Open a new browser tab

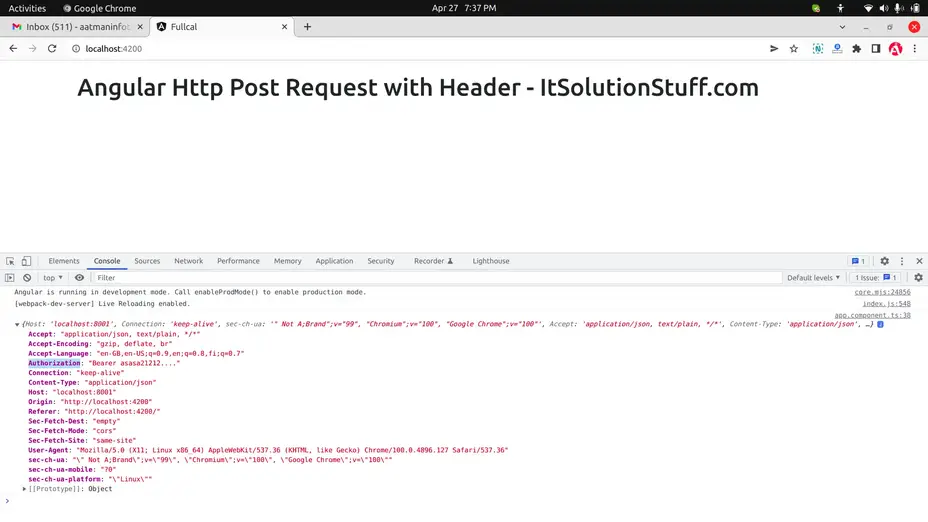pyautogui.click(x=307, y=27)
